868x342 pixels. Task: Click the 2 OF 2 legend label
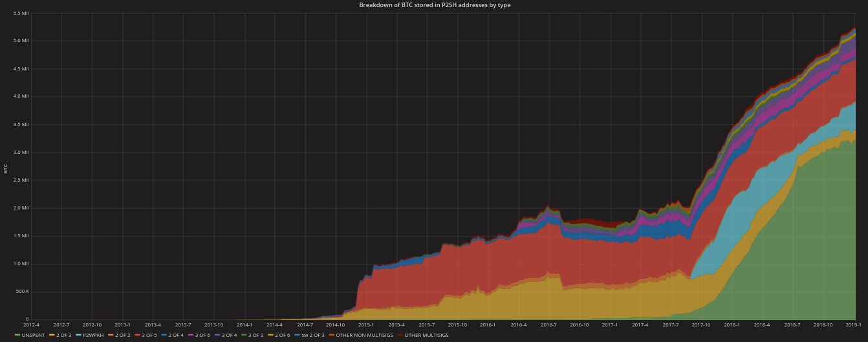123,335
